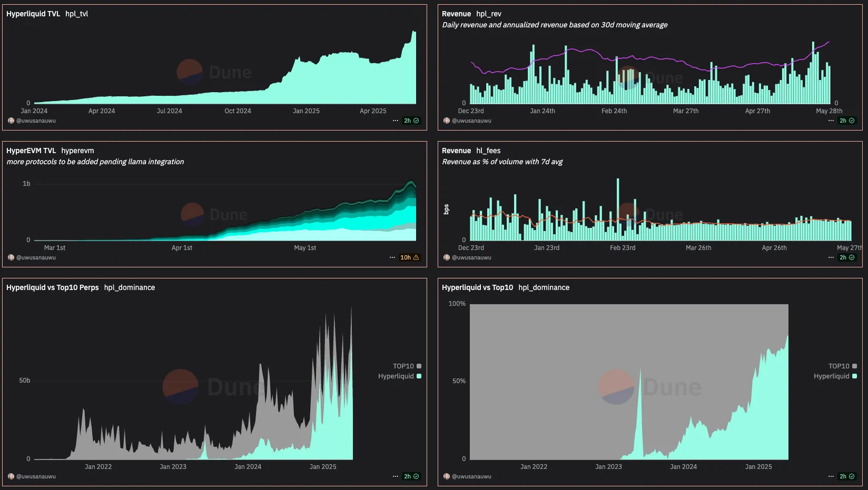Click 2h refresh badge on Top10 Perps panel
This screenshot has height=490, width=868.
[411, 476]
